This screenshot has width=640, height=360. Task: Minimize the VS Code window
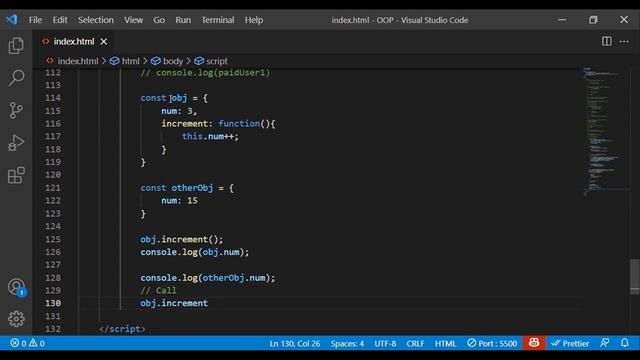click(x=562, y=20)
